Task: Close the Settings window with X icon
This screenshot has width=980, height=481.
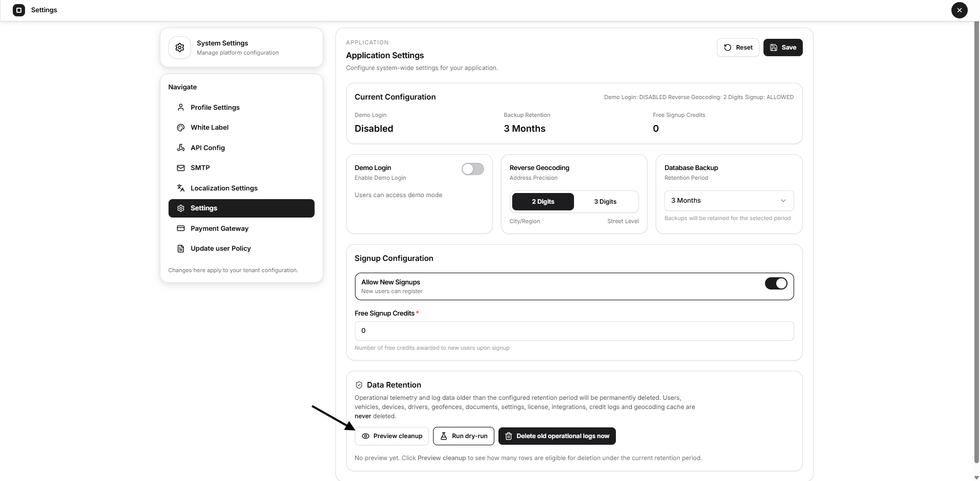Action: [x=959, y=10]
